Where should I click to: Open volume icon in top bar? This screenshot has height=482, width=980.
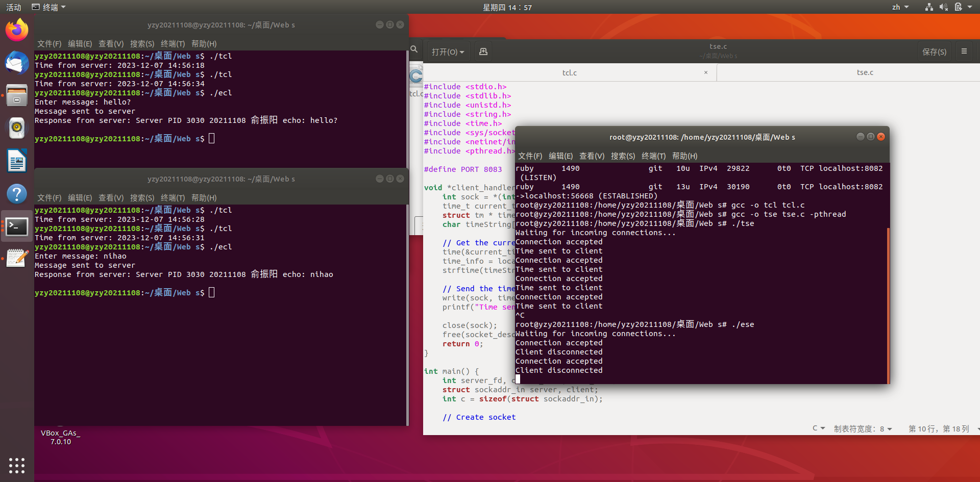(943, 7)
